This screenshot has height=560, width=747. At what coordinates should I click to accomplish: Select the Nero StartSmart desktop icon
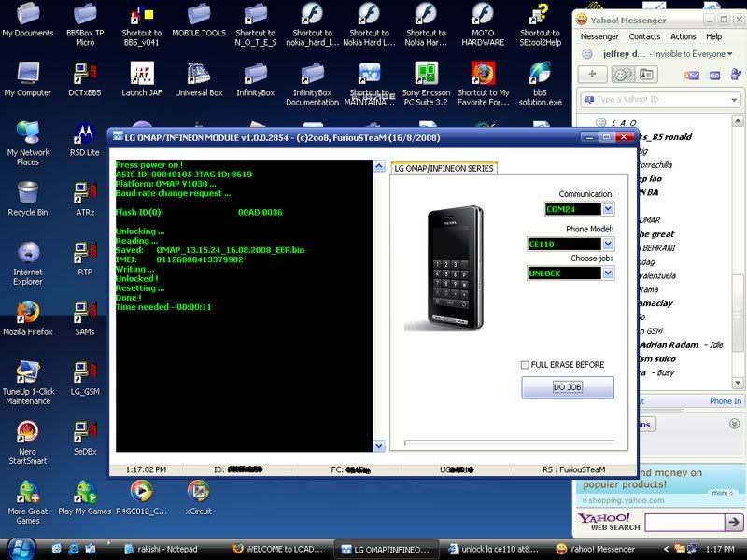(28, 442)
